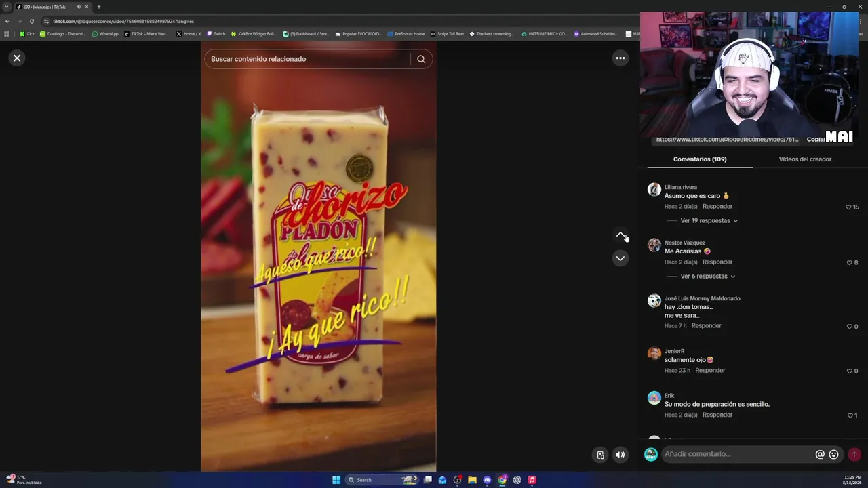Open a new browser tab with plus
868x488 pixels.
[x=98, y=7]
